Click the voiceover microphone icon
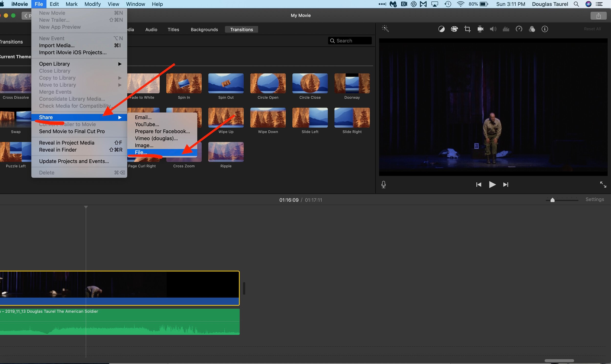 point(384,185)
